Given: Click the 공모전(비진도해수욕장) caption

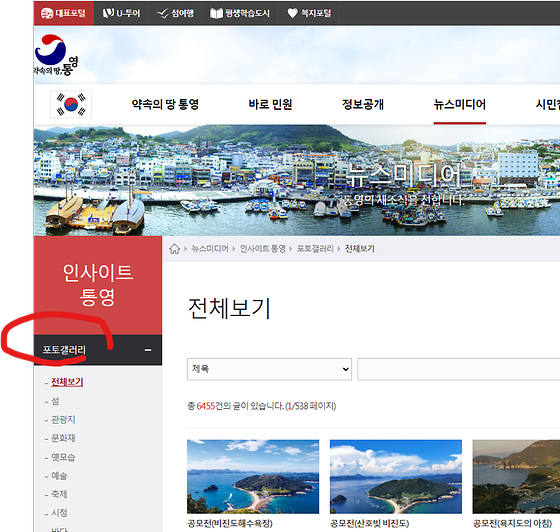Looking at the screenshot, I should click(x=230, y=524).
